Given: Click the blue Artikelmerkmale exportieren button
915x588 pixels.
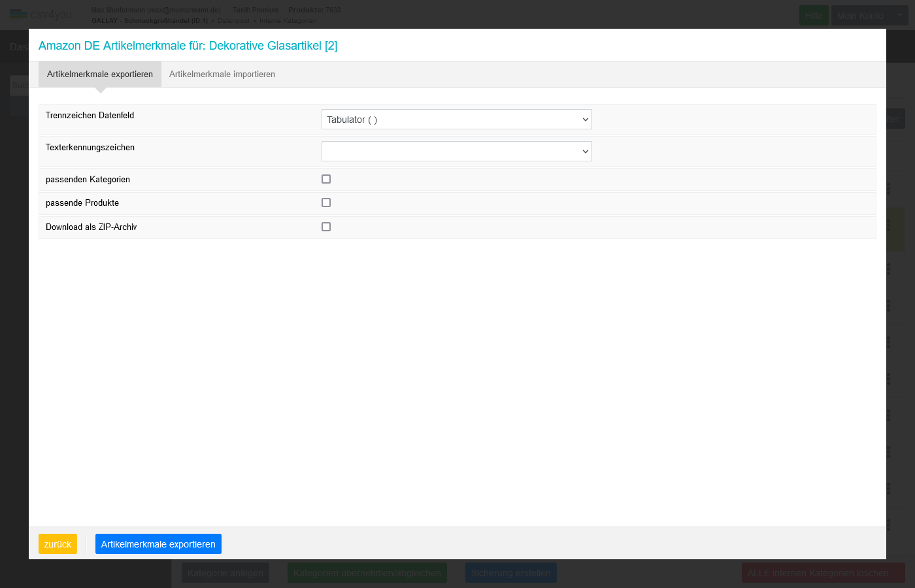Looking at the screenshot, I should (158, 544).
